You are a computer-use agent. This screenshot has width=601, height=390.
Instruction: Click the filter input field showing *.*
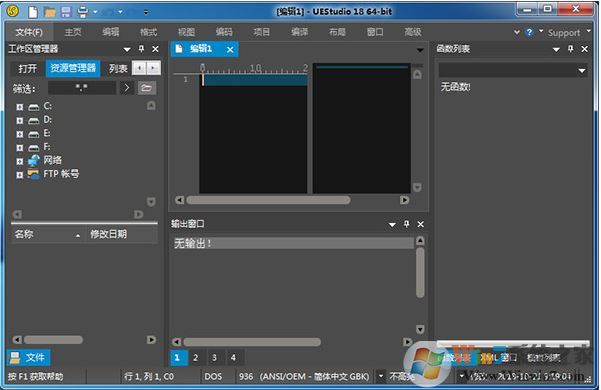(x=82, y=88)
